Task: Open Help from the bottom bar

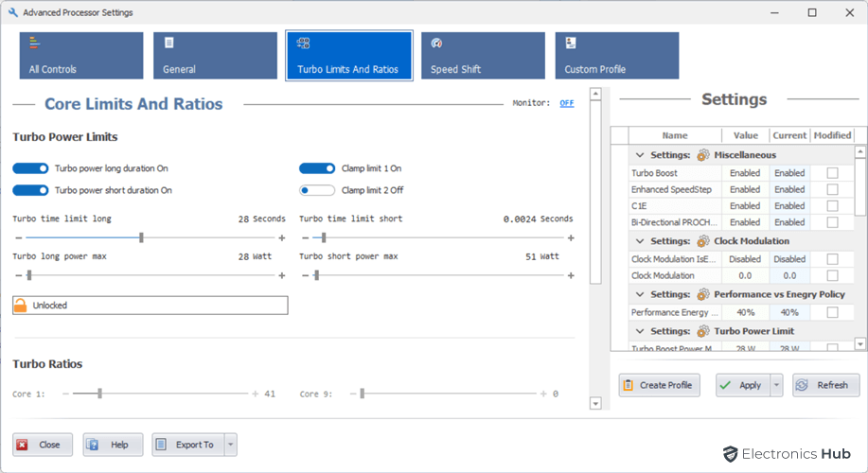Action: [113, 445]
